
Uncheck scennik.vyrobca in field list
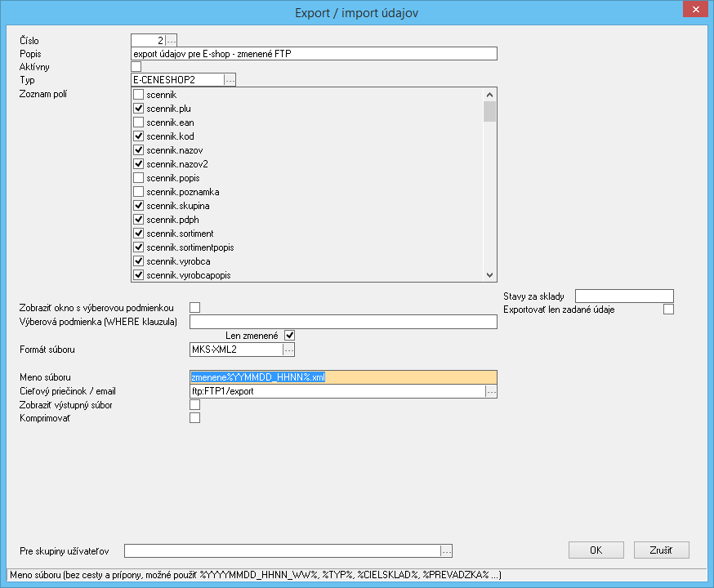click(x=139, y=261)
